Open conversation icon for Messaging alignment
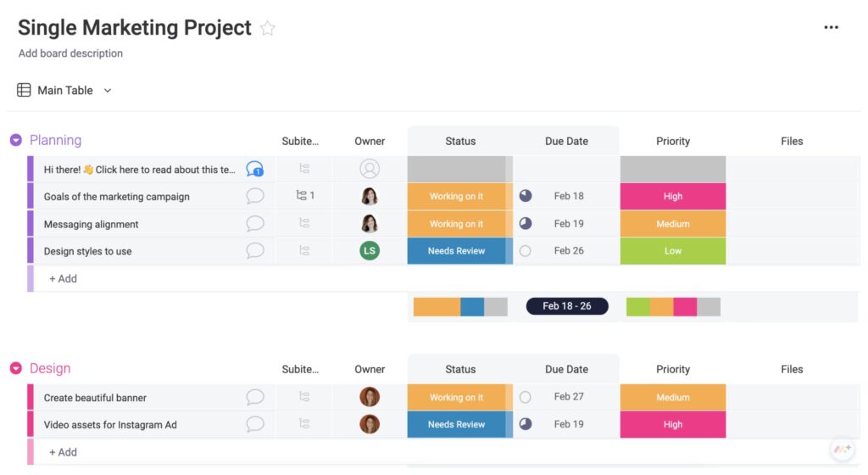The image size is (868, 475). click(x=254, y=224)
